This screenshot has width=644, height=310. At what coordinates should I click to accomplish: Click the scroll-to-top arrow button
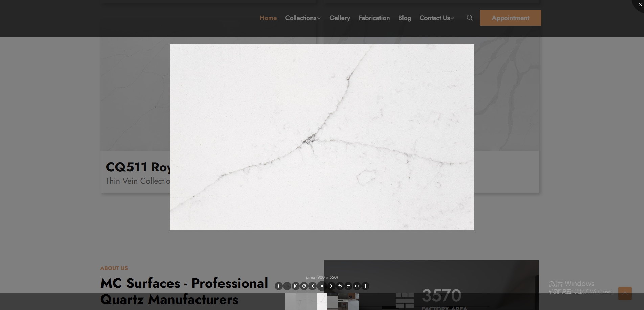coord(625,293)
